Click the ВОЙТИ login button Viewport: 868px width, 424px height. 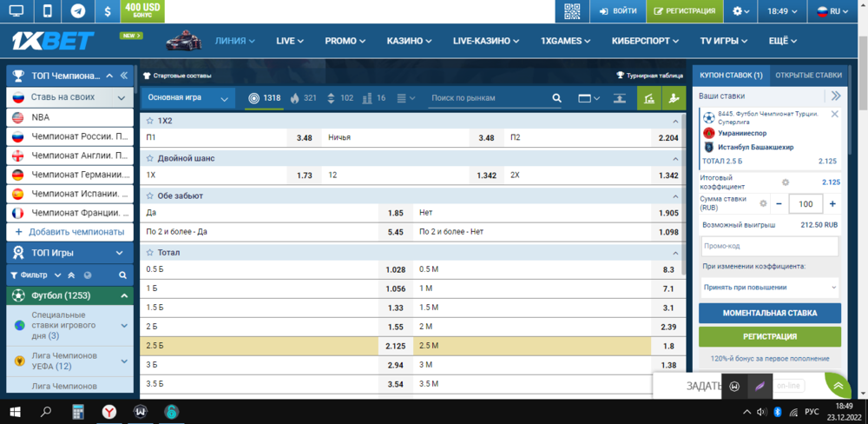click(618, 11)
